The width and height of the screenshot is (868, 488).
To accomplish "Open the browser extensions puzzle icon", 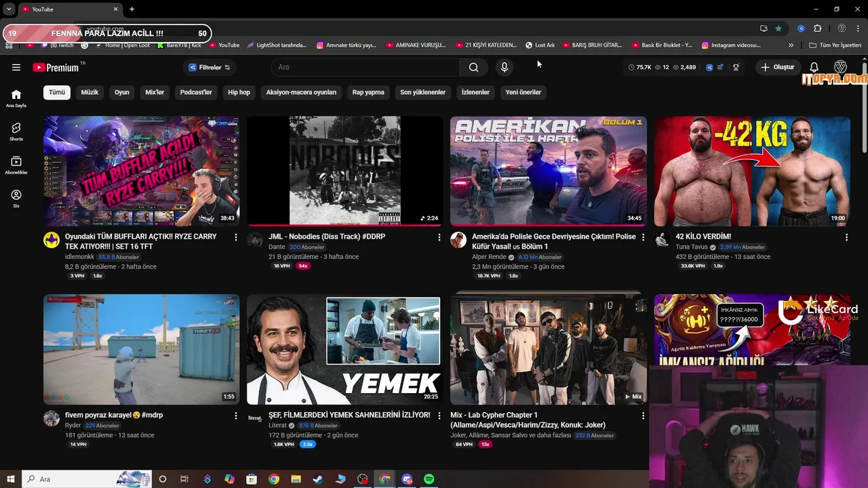I will pos(817,28).
